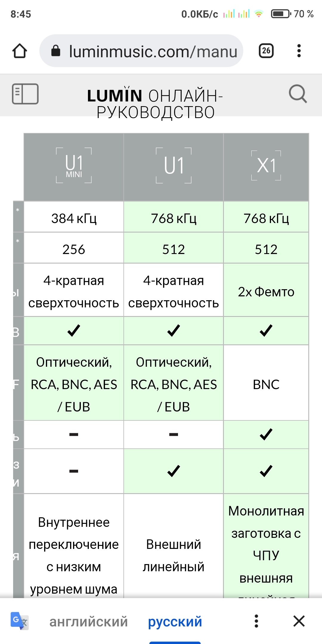Open the manual search magnifier

[298, 94]
